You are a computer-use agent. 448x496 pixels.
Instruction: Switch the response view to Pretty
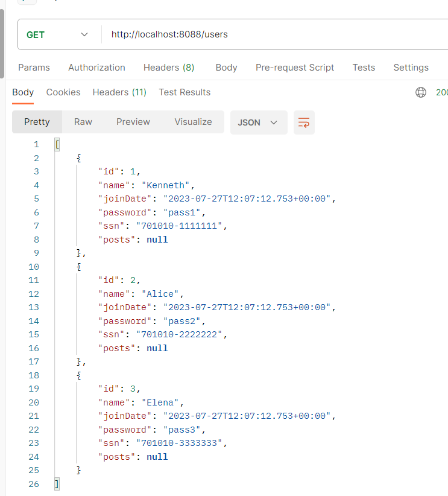pyautogui.click(x=37, y=122)
